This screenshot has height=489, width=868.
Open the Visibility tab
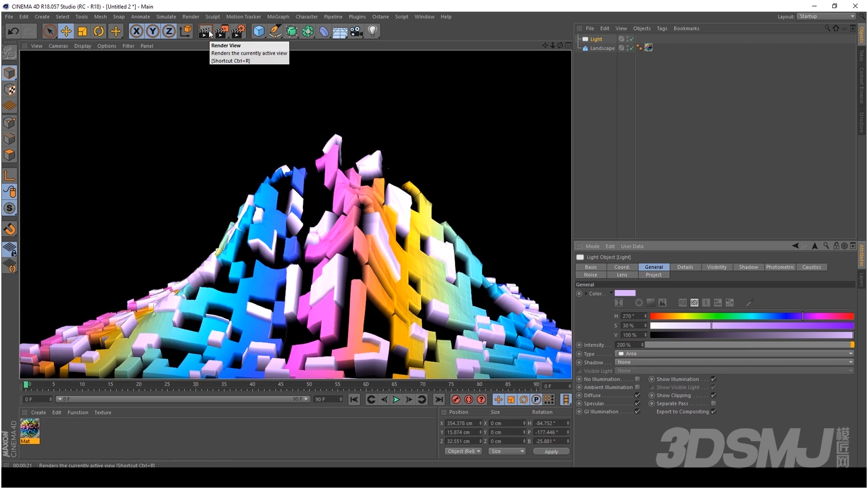(717, 267)
